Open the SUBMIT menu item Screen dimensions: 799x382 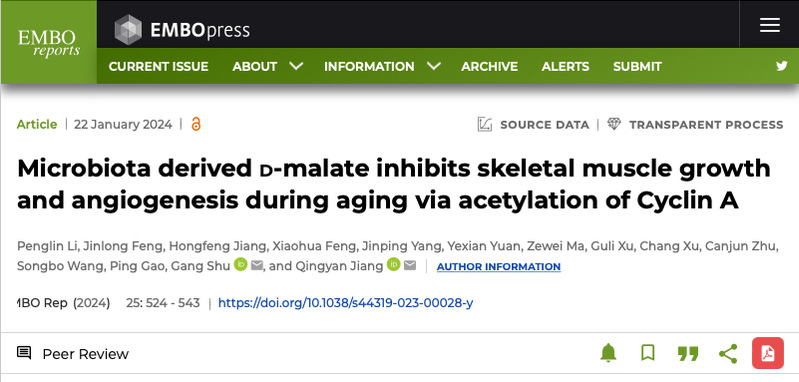tap(637, 66)
